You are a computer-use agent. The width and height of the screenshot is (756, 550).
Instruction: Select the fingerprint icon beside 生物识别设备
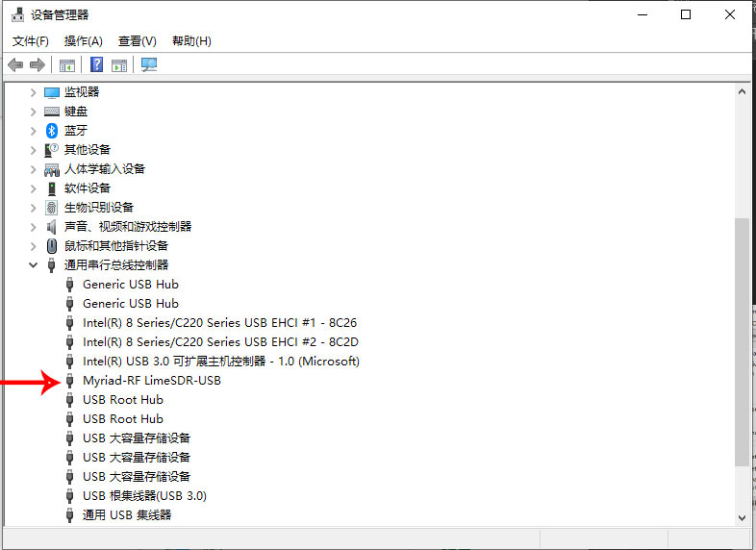(52, 208)
